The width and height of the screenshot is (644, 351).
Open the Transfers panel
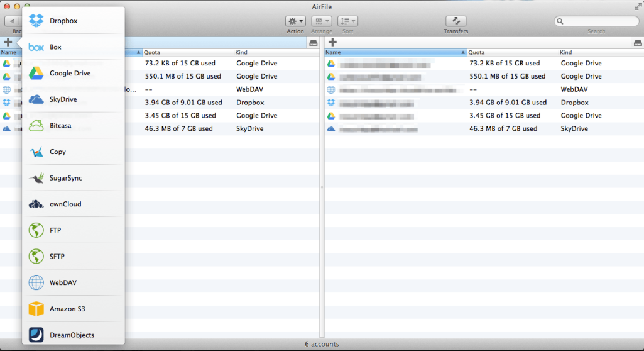click(456, 21)
